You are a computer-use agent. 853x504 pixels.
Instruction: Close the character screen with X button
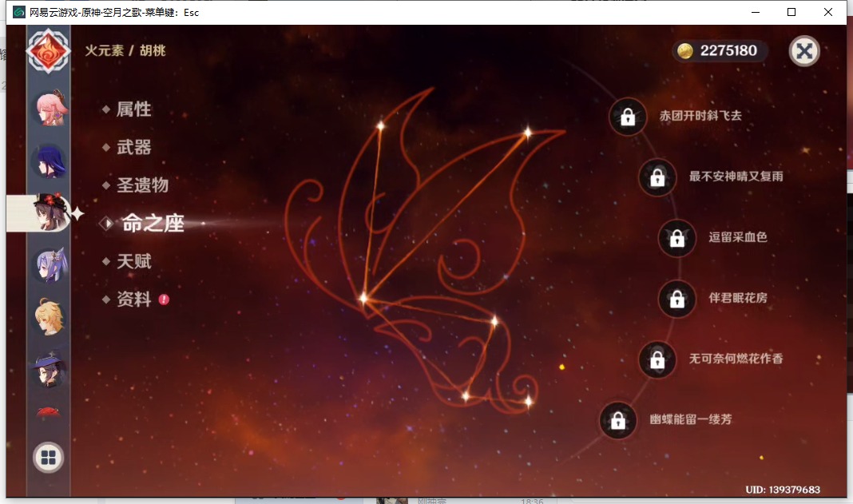pos(804,51)
